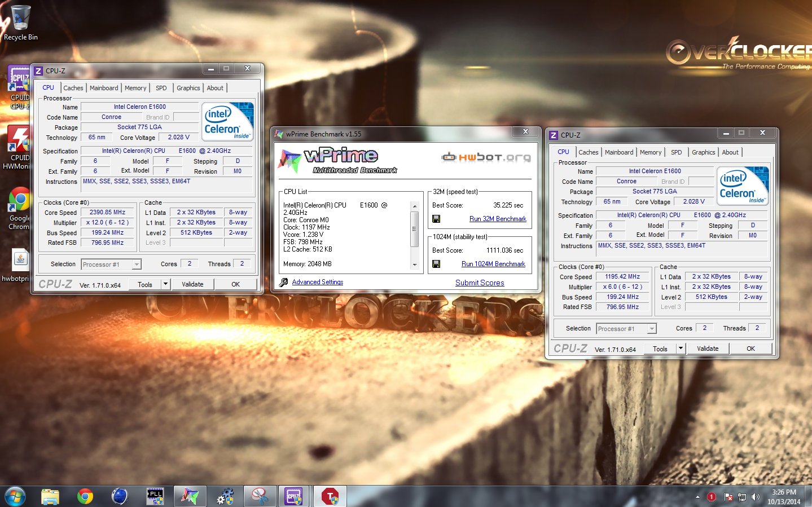Click the wPrime logo graphic

(x=337, y=161)
